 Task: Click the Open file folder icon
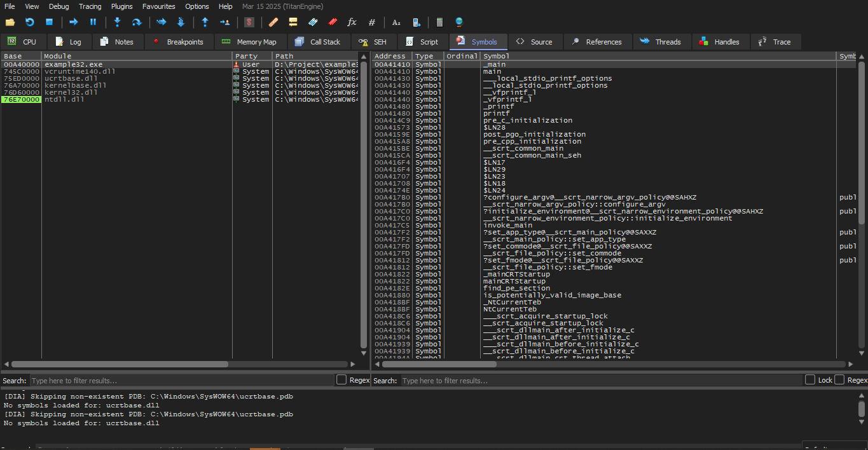click(10, 22)
